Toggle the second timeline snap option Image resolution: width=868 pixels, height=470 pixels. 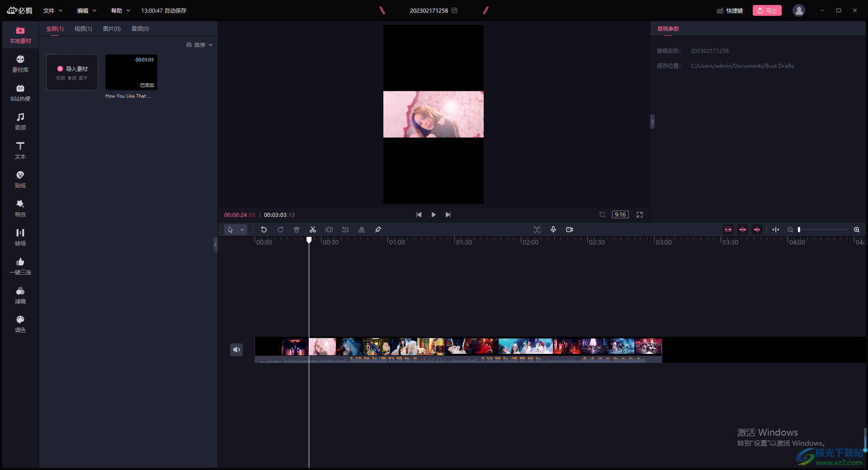(x=743, y=230)
